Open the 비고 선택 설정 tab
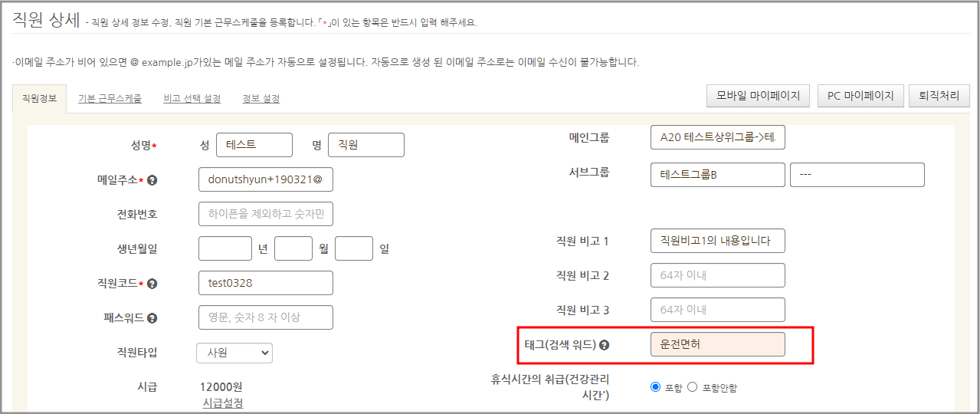Viewport: 980px width, 414px height. coord(192,99)
